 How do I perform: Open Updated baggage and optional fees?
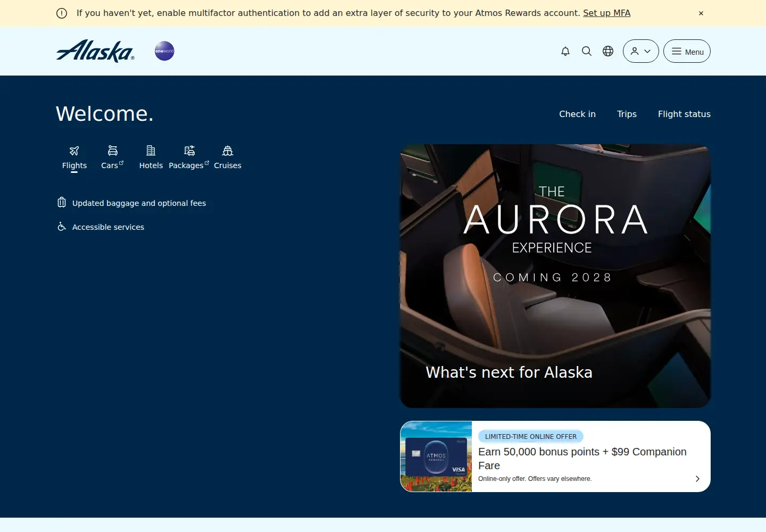pyautogui.click(x=139, y=203)
